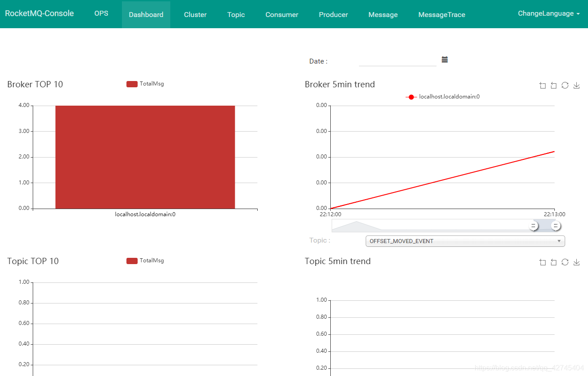Image resolution: width=588 pixels, height=376 pixels.
Task: Click the Topic TOP 10 heading
Action: [33, 261]
